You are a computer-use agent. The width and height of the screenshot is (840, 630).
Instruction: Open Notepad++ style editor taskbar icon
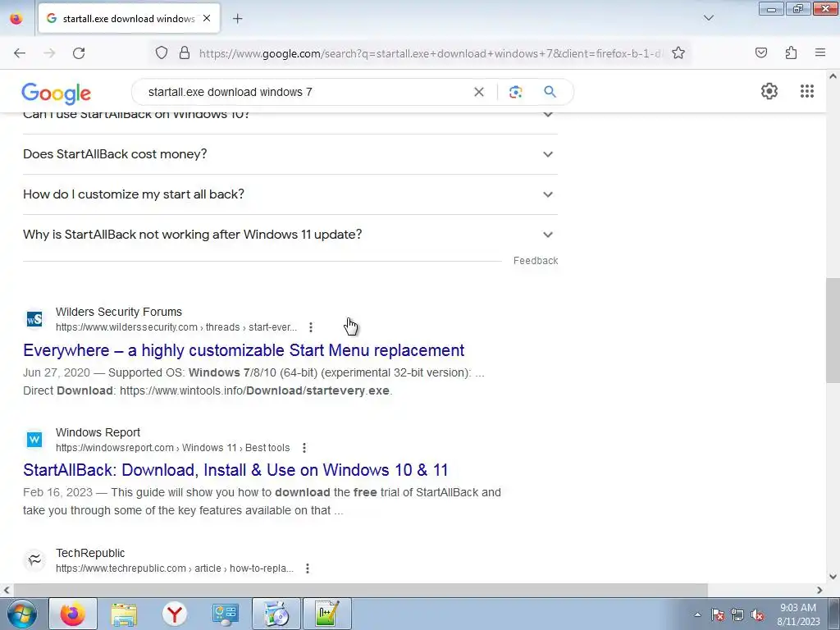[x=327, y=614]
